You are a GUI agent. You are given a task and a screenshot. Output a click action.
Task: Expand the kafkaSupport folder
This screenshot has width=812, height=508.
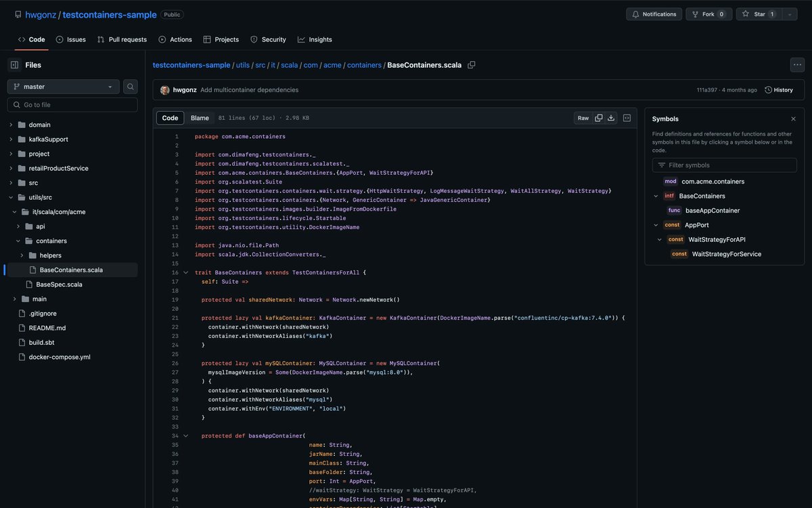11,140
